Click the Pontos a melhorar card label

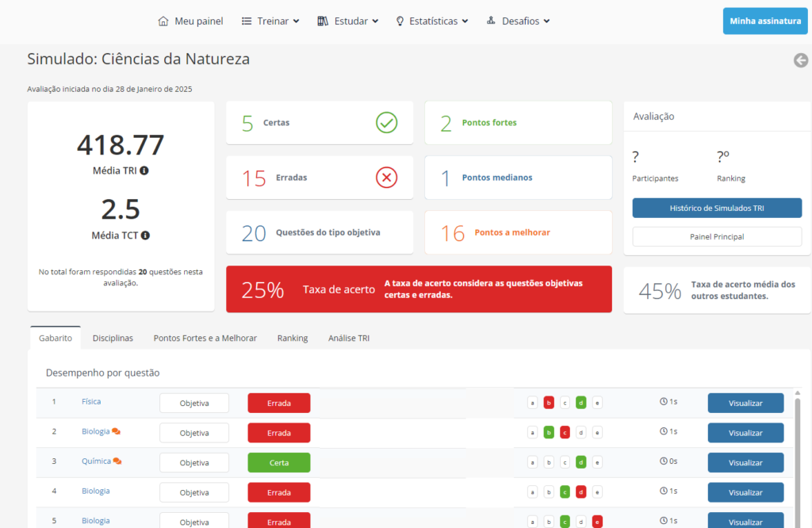[512, 232]
